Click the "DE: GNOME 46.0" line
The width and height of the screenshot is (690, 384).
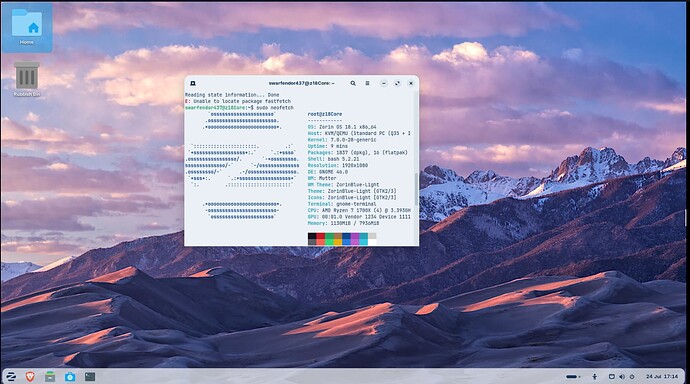(327, 172)
